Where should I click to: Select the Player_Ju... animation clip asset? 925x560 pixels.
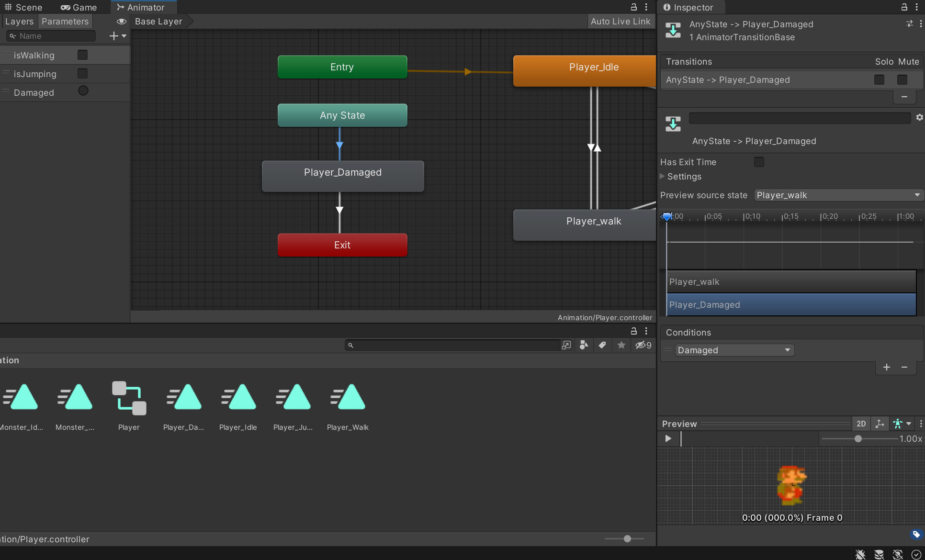tap(293, 406)
